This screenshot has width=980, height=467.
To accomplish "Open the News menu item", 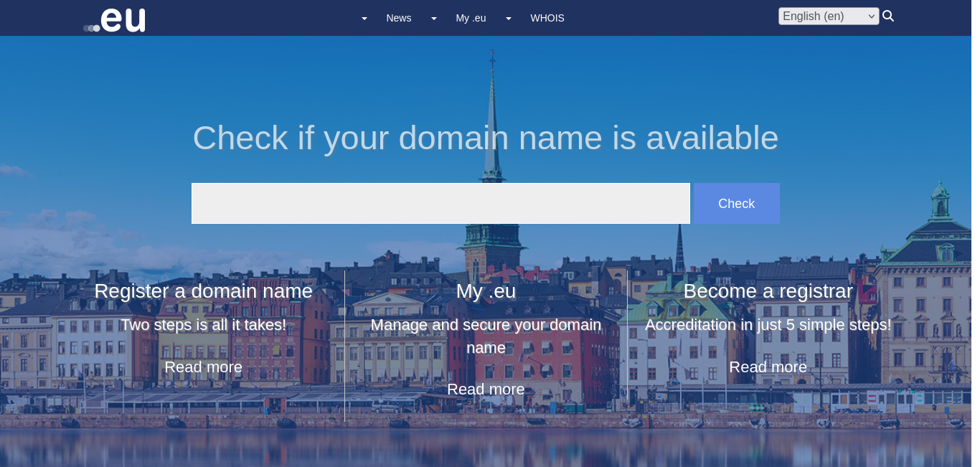I will pos(399,18).
